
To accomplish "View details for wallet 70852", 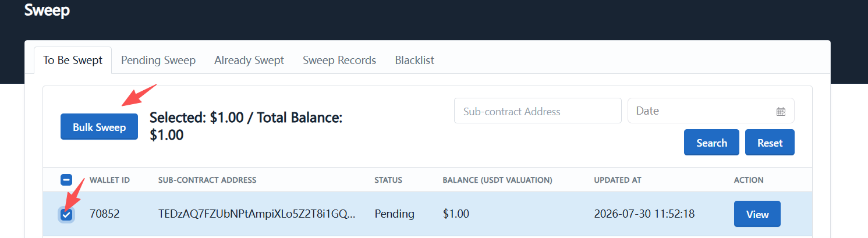I will pos(757,214).
